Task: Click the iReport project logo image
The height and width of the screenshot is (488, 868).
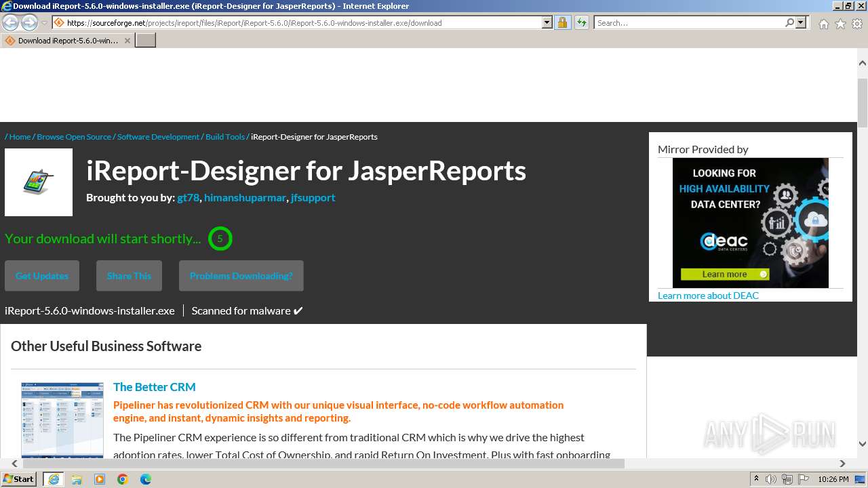Action: (39, 182)
